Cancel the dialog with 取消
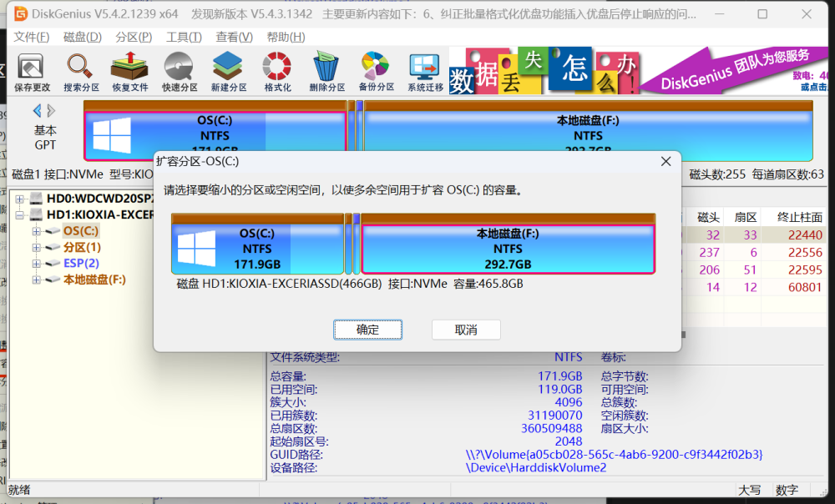835x504 pixels. pyautogui.click(x=466, y=330)
